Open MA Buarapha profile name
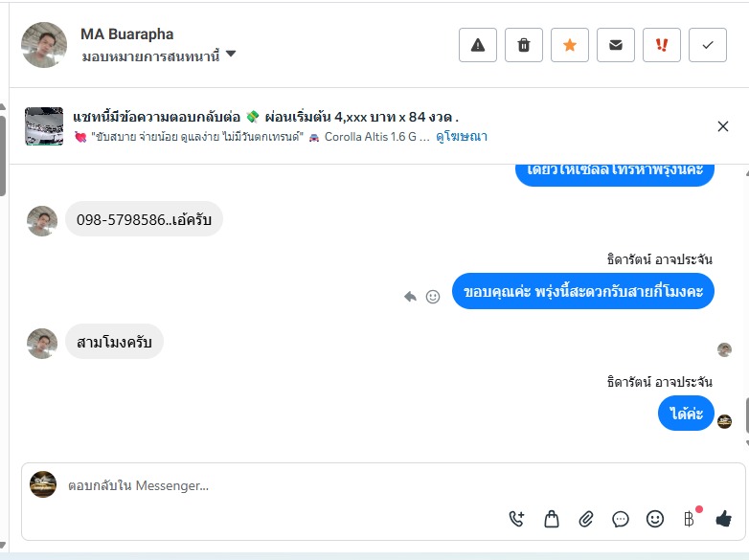 click(126, 34)
